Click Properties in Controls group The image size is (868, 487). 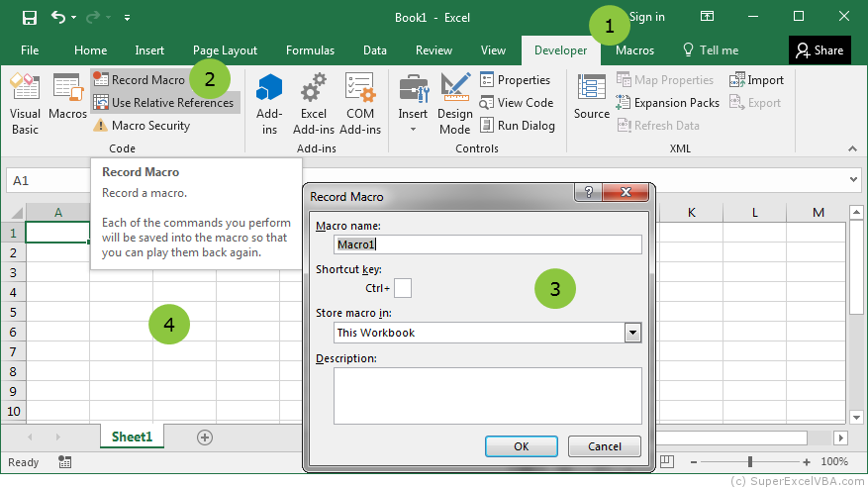click(516, 80)
